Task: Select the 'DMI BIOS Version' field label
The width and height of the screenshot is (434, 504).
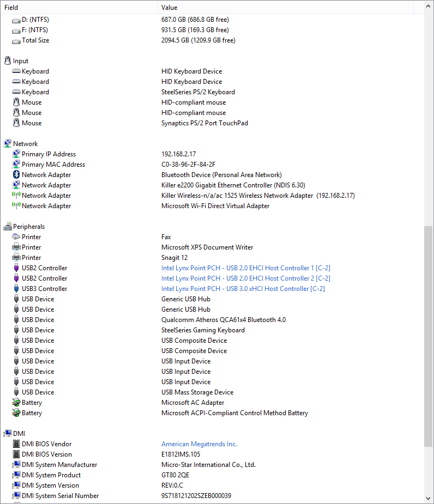Action: pyautogui.click(x=47, y=454)
